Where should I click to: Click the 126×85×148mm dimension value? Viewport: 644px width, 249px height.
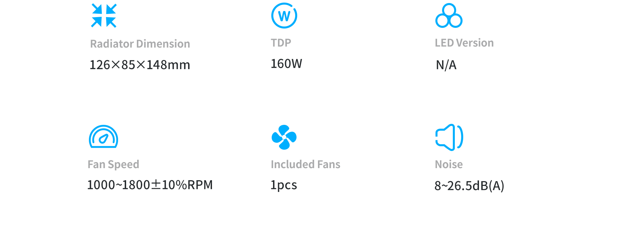point(140,65)
